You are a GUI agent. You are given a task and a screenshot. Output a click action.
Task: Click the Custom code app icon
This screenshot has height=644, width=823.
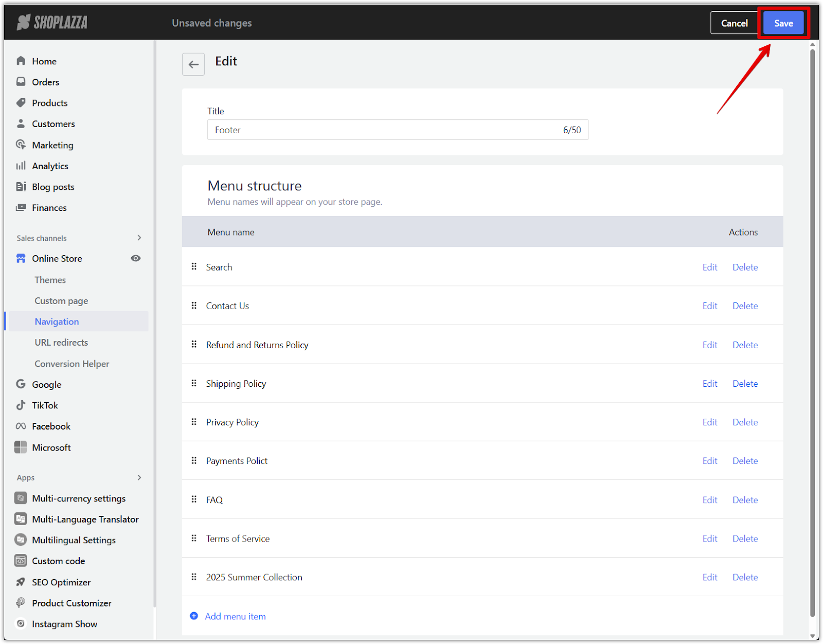21,561
